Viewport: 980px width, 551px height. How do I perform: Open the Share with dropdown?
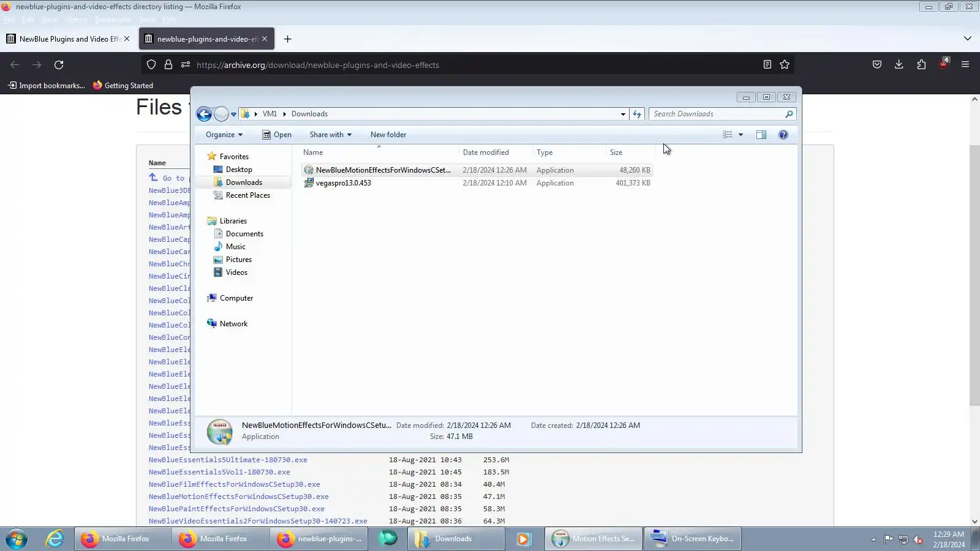coord(331,135)
